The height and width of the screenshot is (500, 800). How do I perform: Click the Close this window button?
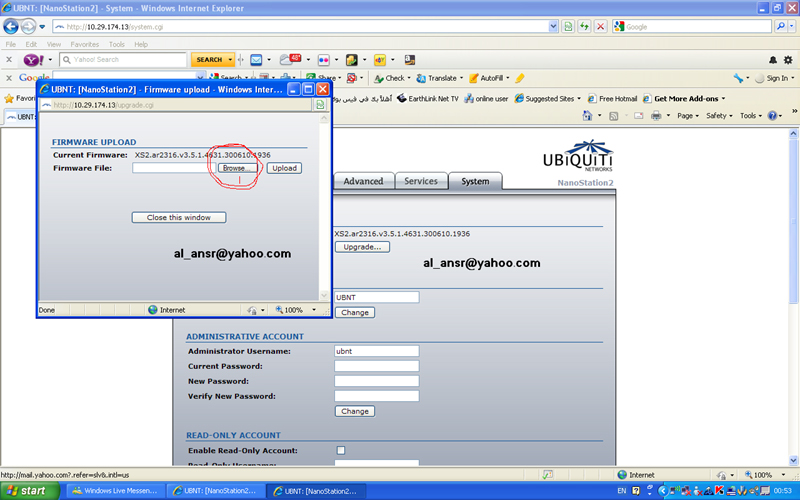click(x=179, y=217)
